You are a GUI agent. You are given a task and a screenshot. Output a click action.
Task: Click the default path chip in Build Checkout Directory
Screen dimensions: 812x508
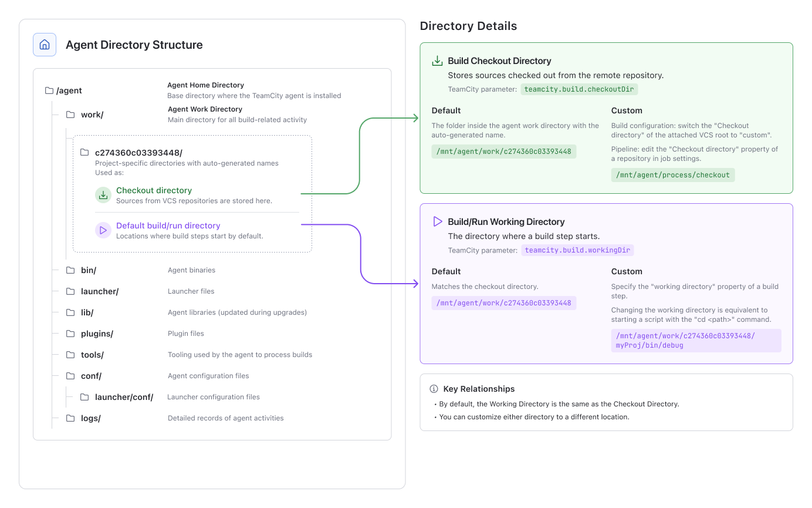tap(504, 152)
